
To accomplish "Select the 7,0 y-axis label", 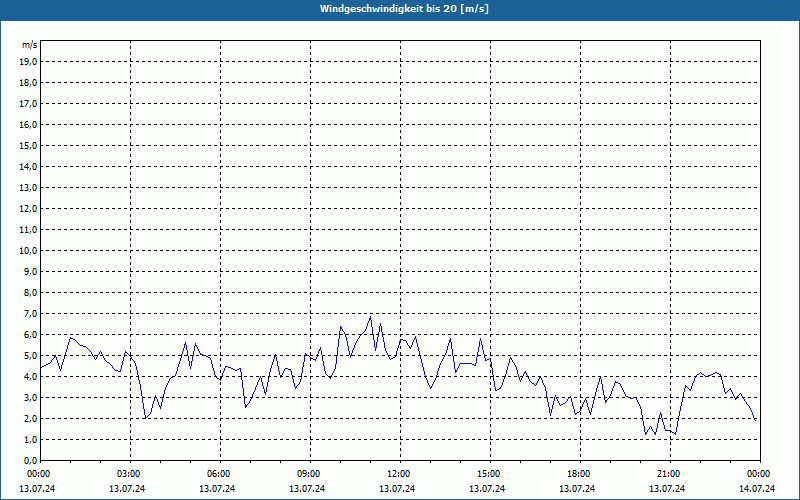I will [x=30, y=313].
